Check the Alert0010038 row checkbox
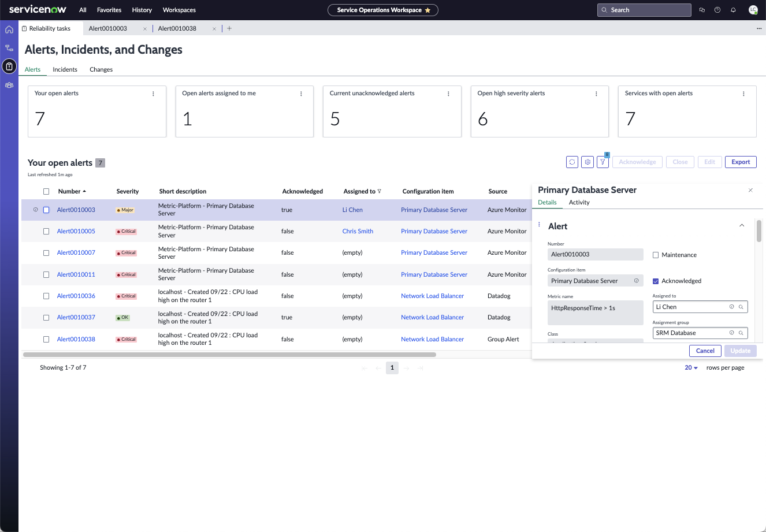Image resolution: width=766 pixels, height=532 pixels. 46,339
